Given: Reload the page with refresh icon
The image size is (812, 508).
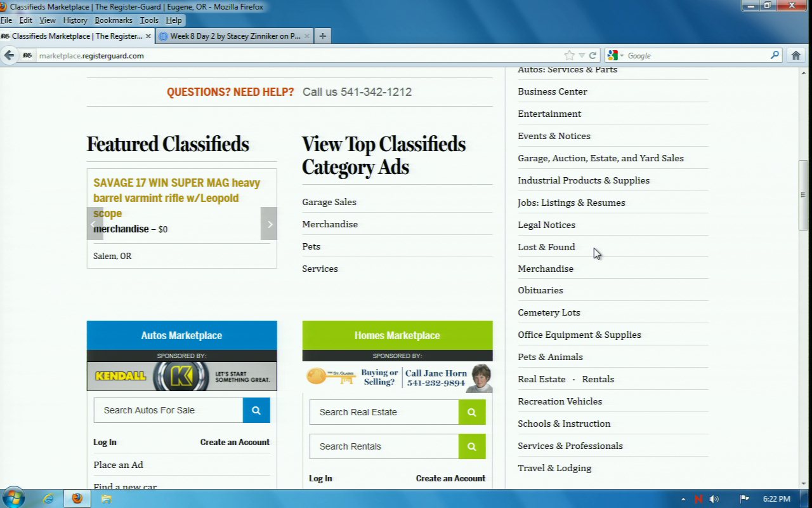Looking at the screenshot, I should (593, 55).
